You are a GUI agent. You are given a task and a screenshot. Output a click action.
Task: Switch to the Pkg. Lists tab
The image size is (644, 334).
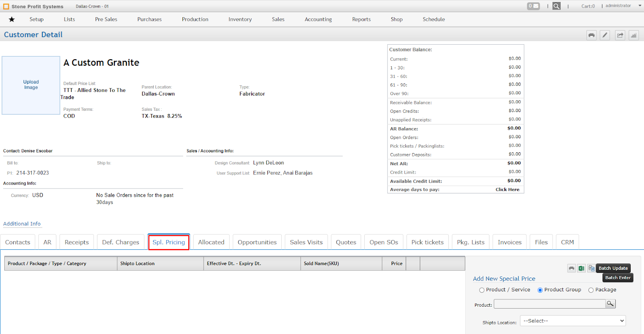coord(471,242)
